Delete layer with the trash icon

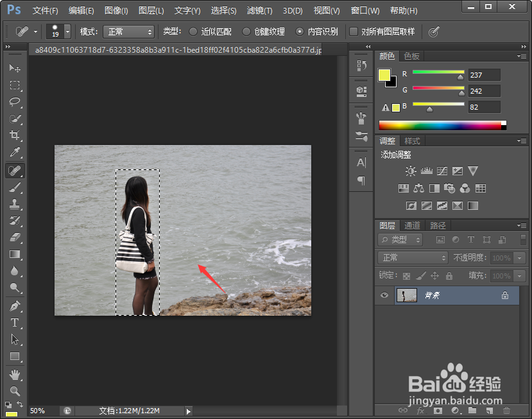pos(506,411)
